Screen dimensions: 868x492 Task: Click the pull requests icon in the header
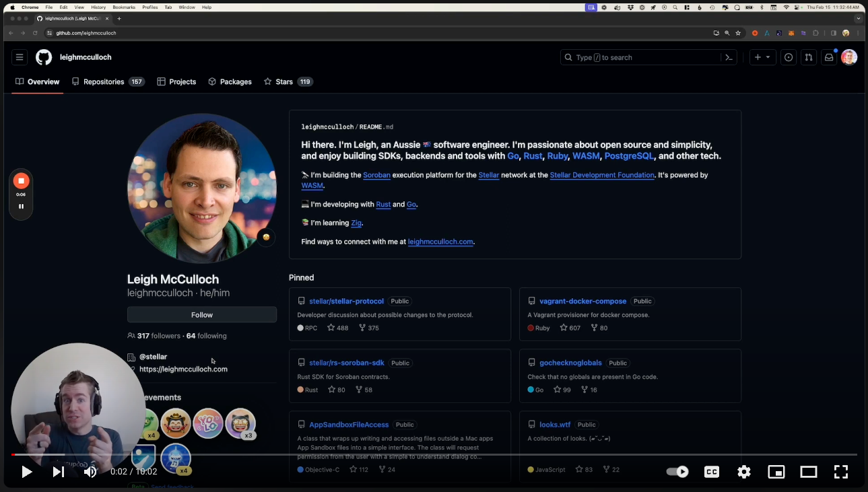808,57
